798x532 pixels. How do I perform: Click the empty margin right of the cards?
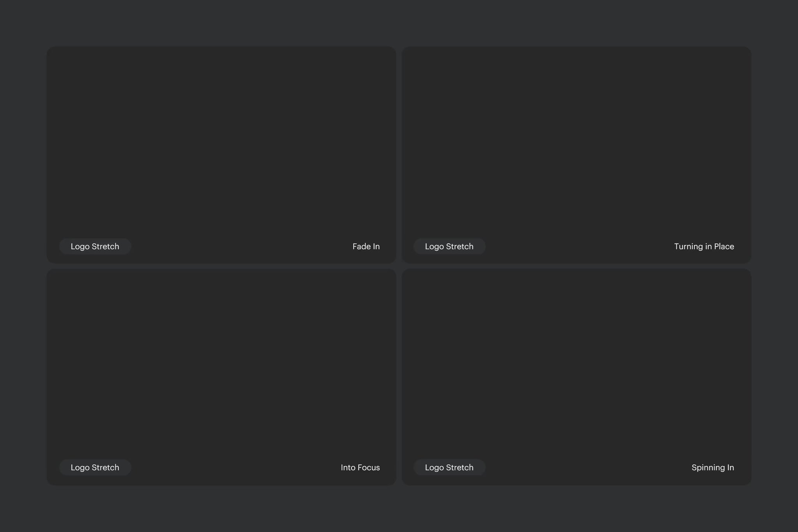coord(775,266)
